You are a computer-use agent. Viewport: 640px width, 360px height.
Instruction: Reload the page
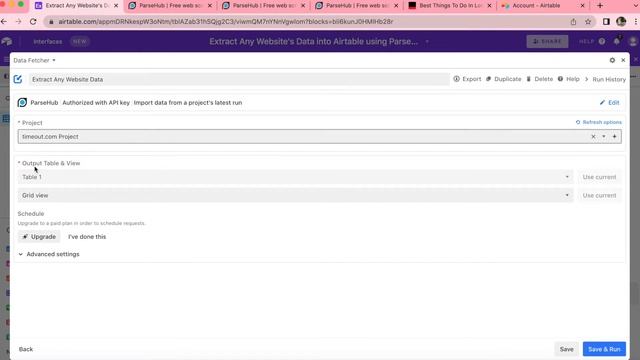pos(33,22)
